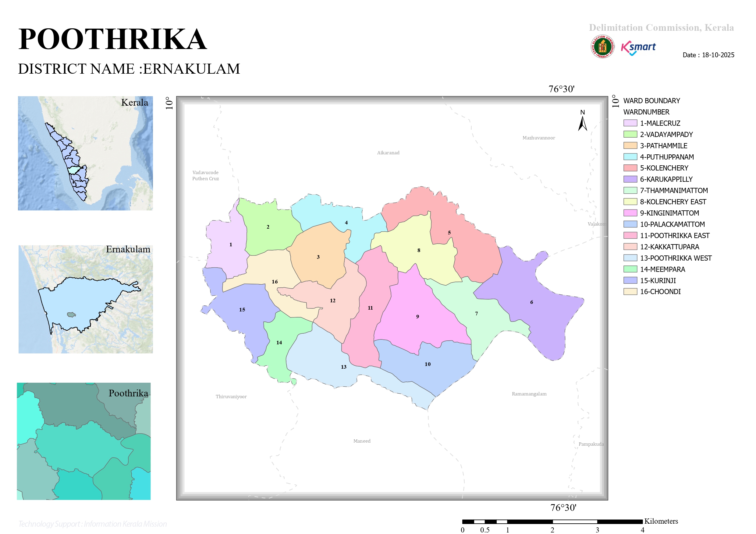Select the 4-PUTHUPPANAM legend color swatch
756x534 pixels.
pos(630,156)
